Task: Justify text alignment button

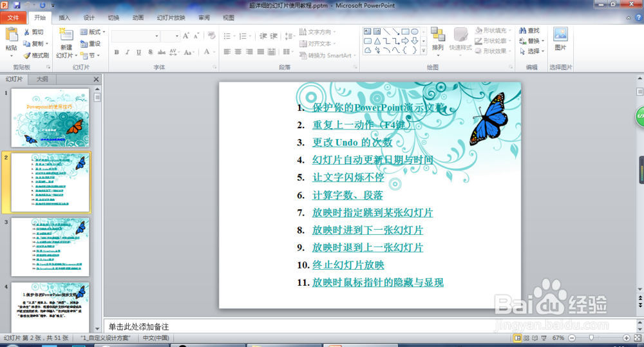Action: (260, 52)
